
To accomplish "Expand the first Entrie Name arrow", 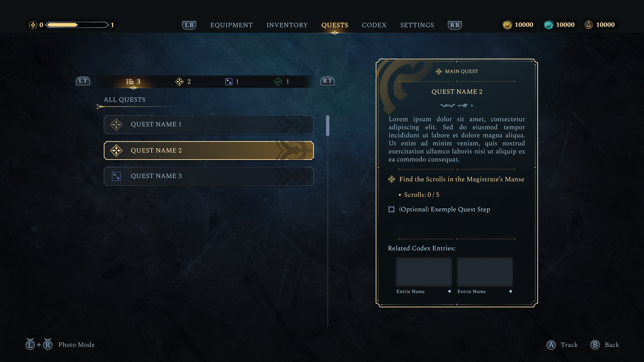I will 449,292.
